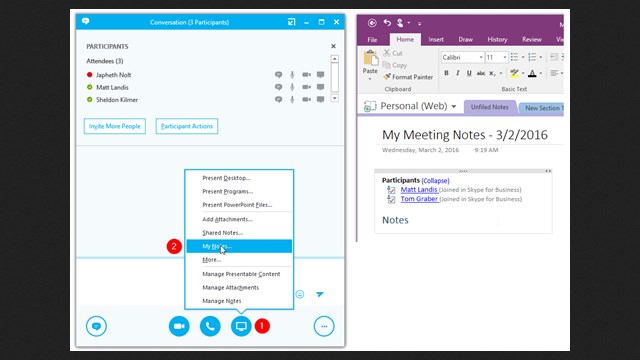This screenshot has width=640, height=360.
Task: Click IM icon for Matt Landis
Action: 278,87
